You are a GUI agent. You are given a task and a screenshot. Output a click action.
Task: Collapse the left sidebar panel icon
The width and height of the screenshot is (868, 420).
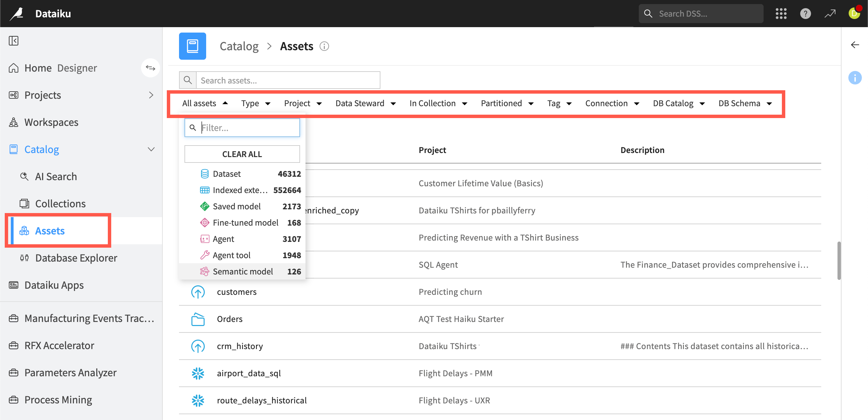tap(14, 41)
